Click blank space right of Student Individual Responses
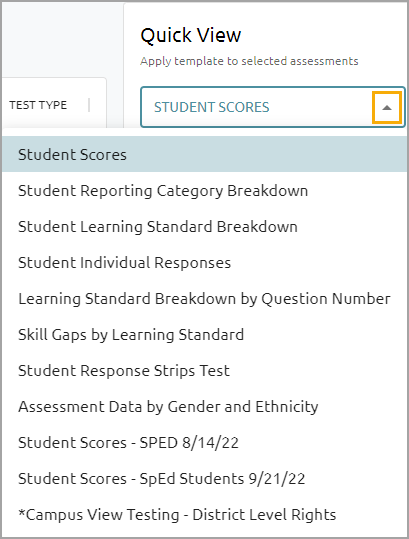The width and height of the screenshot is (409, 539). pos(318,263)
